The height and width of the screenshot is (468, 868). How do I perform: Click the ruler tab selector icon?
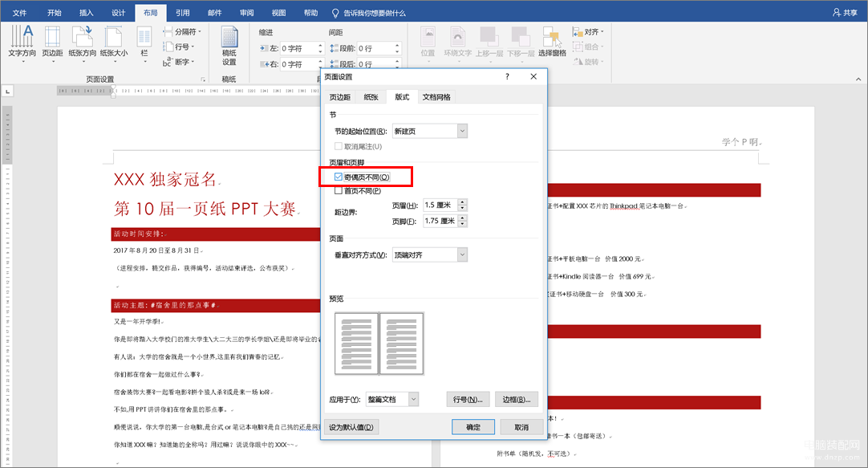click(x=7, y=91)
